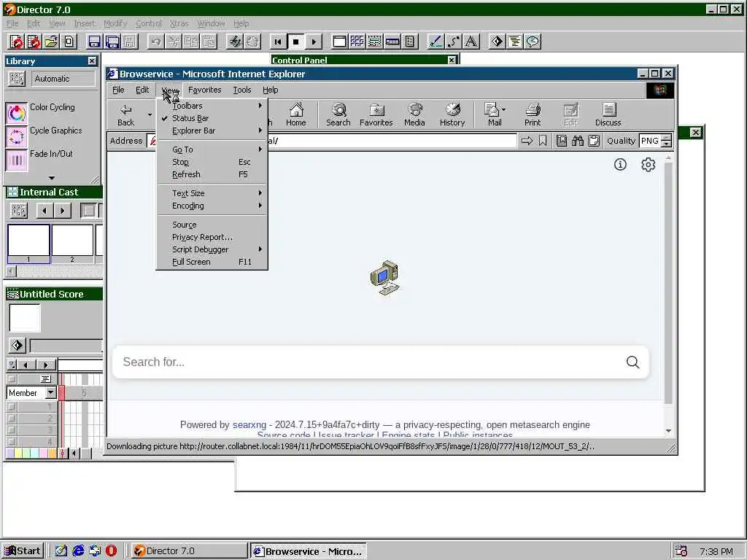Click the Color Cycling library behavior icon
747x560 pixels.
[17, 113]
